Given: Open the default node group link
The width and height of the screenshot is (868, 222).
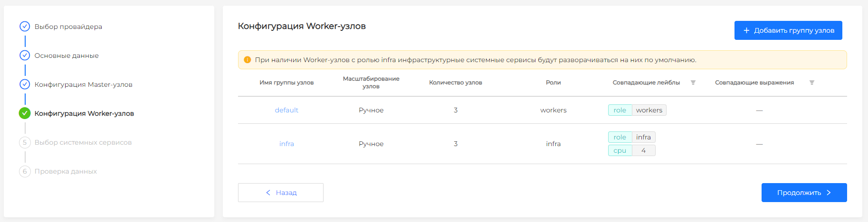Looking at the screenshot, I should click(286, 110).
